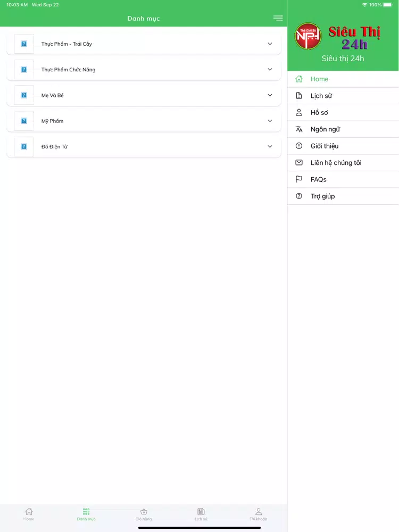Screen dimensions: 399x532
Task: Click placeholder image for Thực Phẩm - Trái Cây
Action: coord(24,44)
